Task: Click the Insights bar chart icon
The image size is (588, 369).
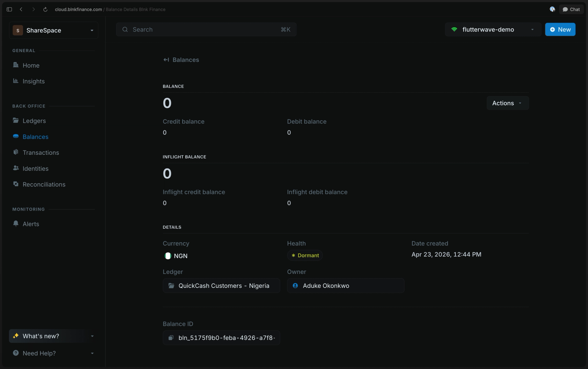Action: (16, 81)
